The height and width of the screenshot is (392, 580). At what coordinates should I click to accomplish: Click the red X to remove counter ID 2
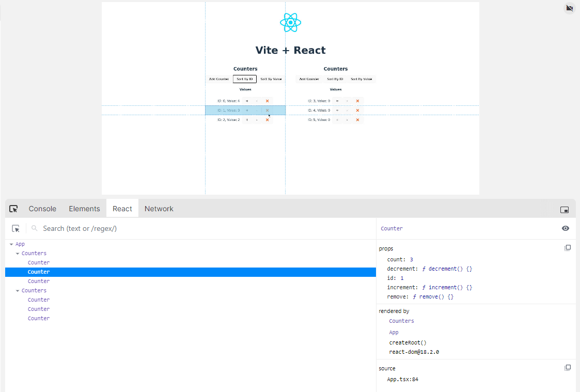(x=267, y=119)
